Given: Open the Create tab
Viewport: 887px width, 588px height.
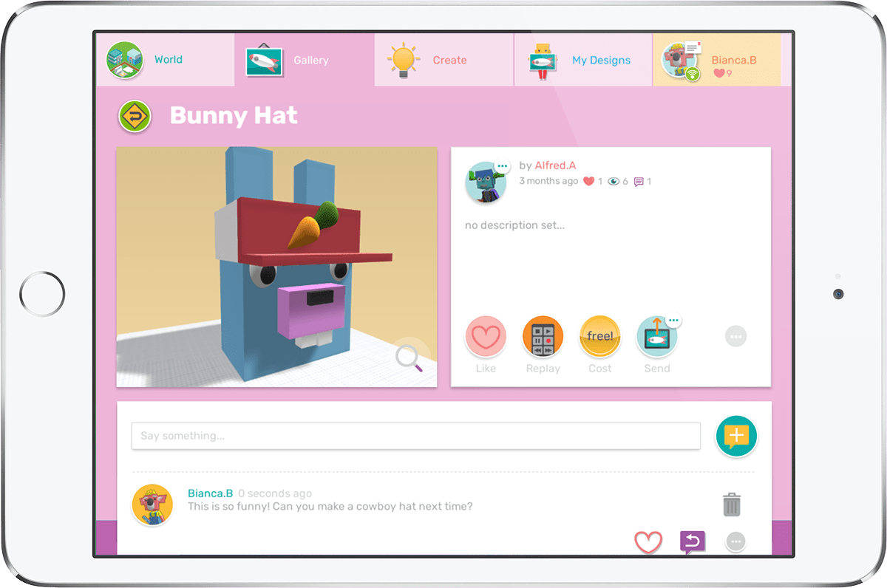Looking at the screenshot, I should (x=443, y=60).
